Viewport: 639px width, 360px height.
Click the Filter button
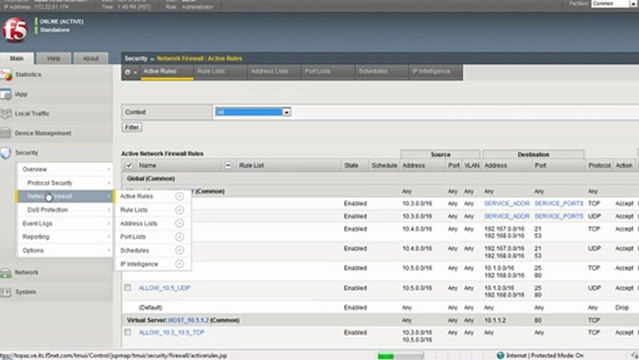(x=132, y=127)
